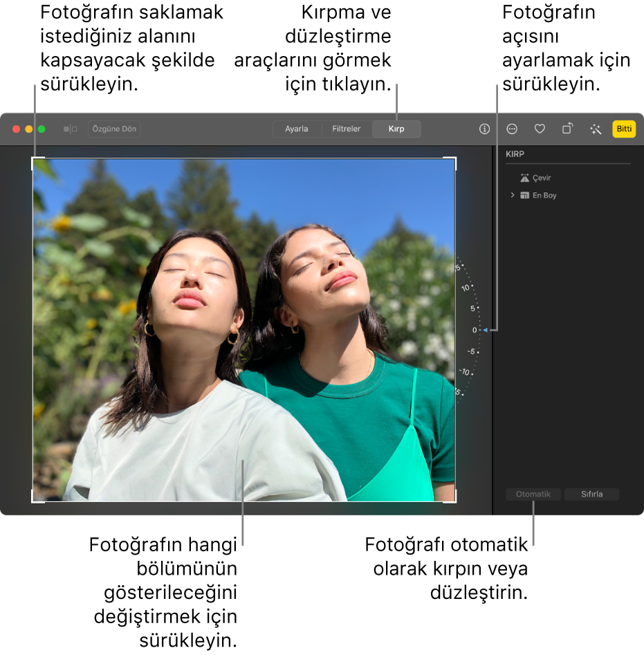Rotate the photo with the rotate icon
The height and width of the screenshot is (655, 644).
pyautogui.click(x=567, y=128)
